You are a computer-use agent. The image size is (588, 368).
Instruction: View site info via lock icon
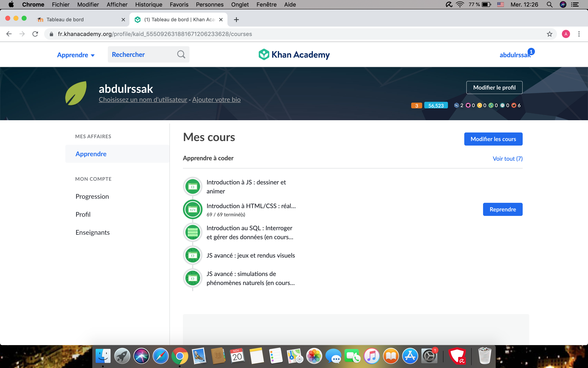coord(51,34)
